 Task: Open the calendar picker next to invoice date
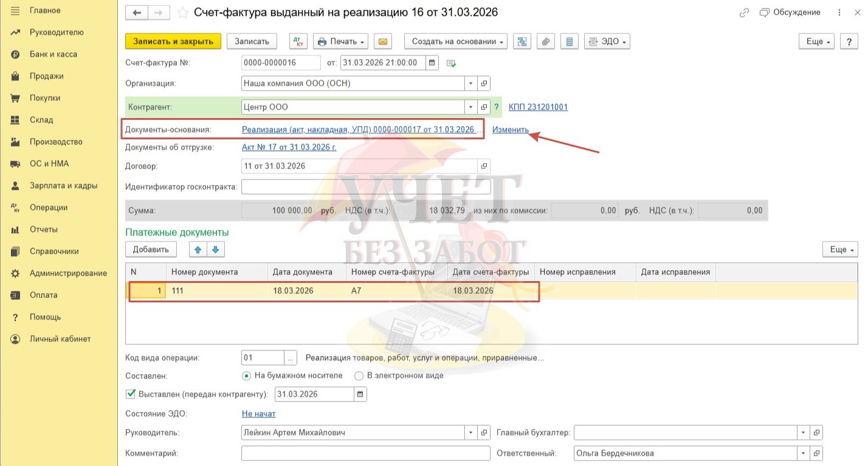[432, 63]
